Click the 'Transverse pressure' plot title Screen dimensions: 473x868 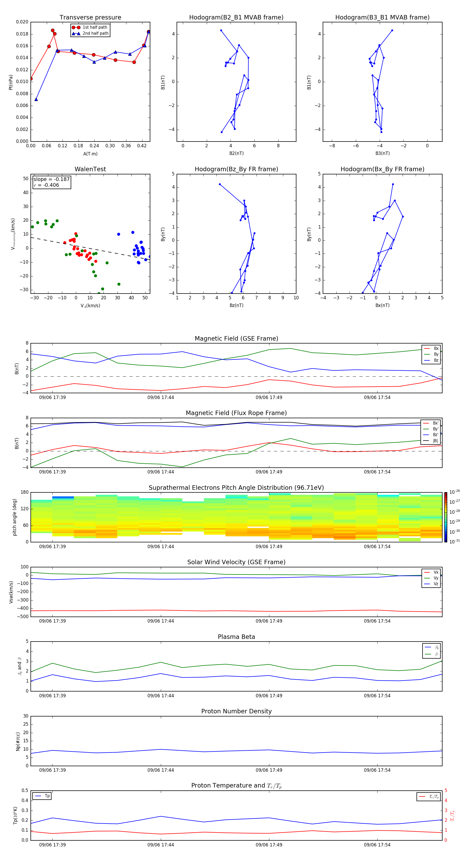[x=90, y=18]
